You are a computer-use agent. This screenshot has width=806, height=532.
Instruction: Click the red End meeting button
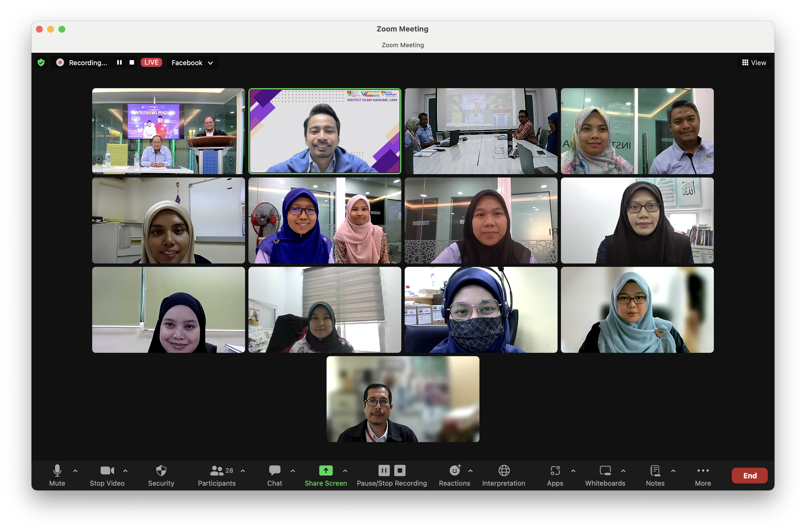coord(750,475)
